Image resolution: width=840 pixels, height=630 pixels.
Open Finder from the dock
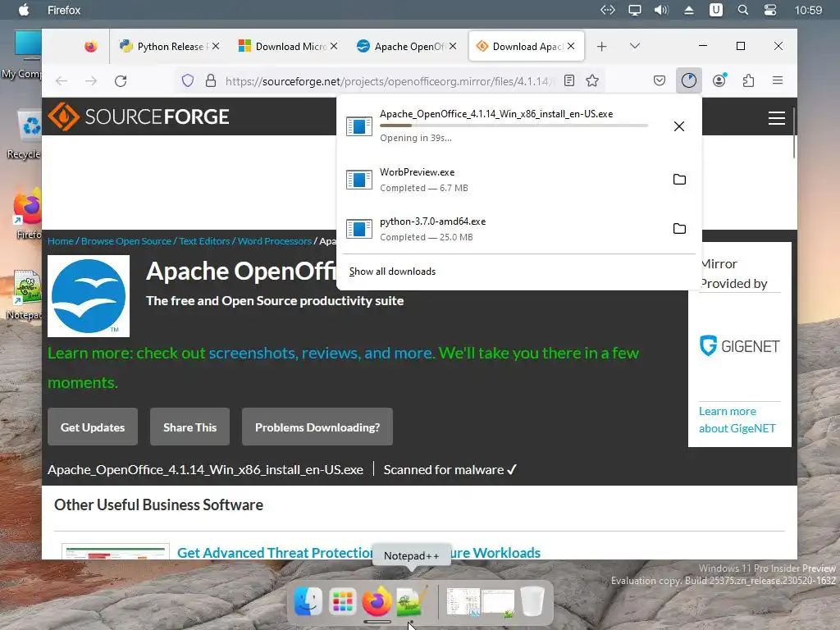tap(308, 601)
